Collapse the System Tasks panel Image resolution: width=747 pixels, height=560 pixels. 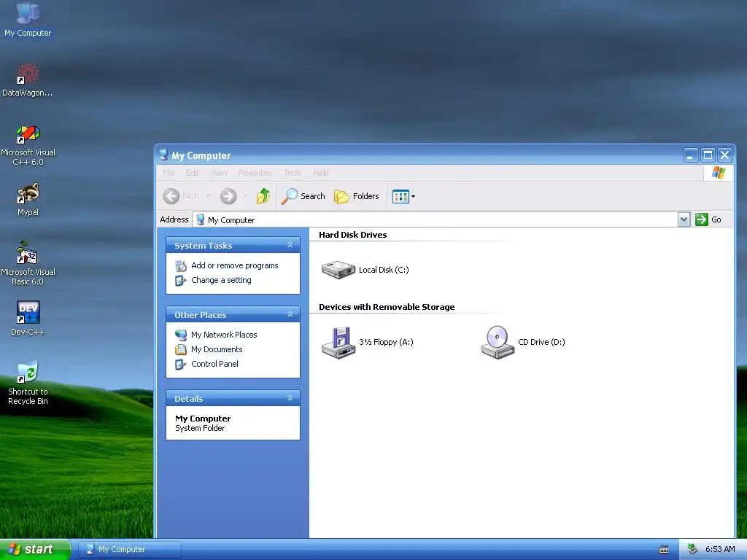[x=290, y=245]
